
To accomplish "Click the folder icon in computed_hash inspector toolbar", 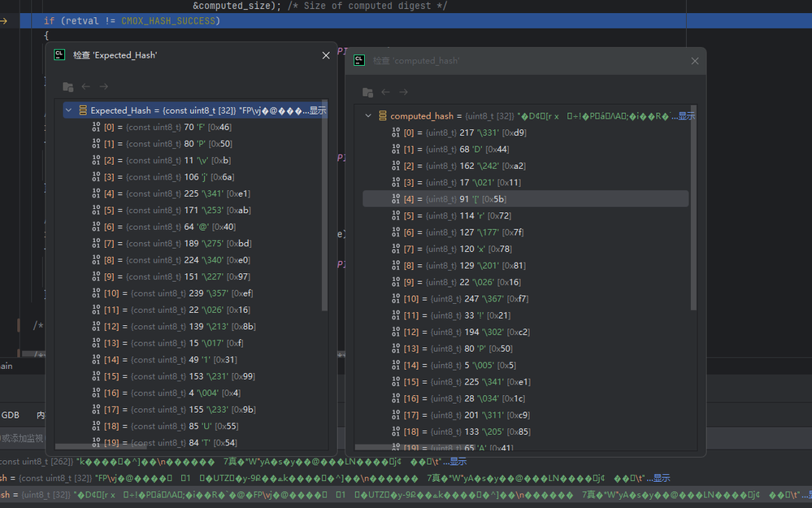I will click(367, 93).
